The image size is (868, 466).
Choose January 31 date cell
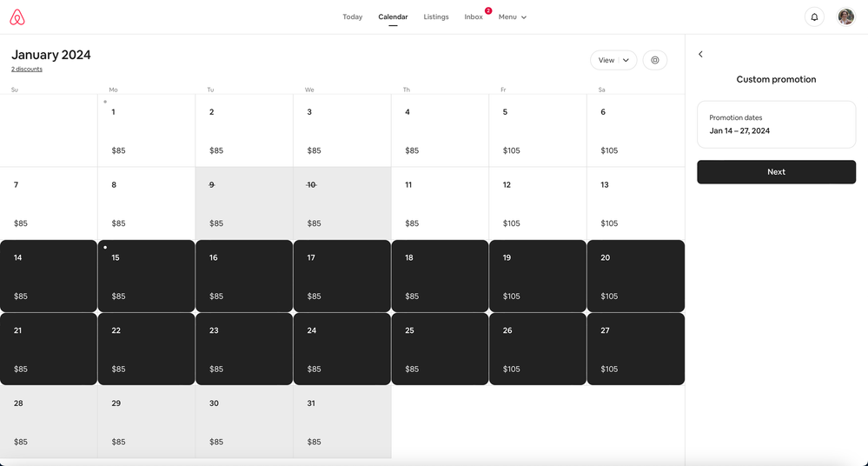click(x=341, y=422)
